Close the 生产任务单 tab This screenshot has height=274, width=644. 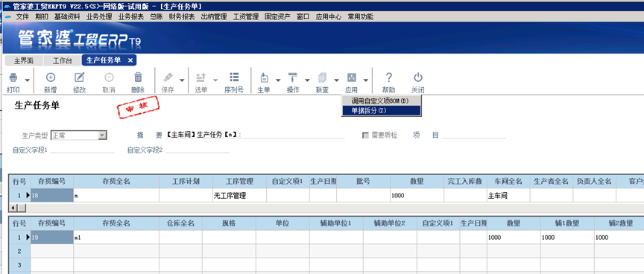(130, 60)
